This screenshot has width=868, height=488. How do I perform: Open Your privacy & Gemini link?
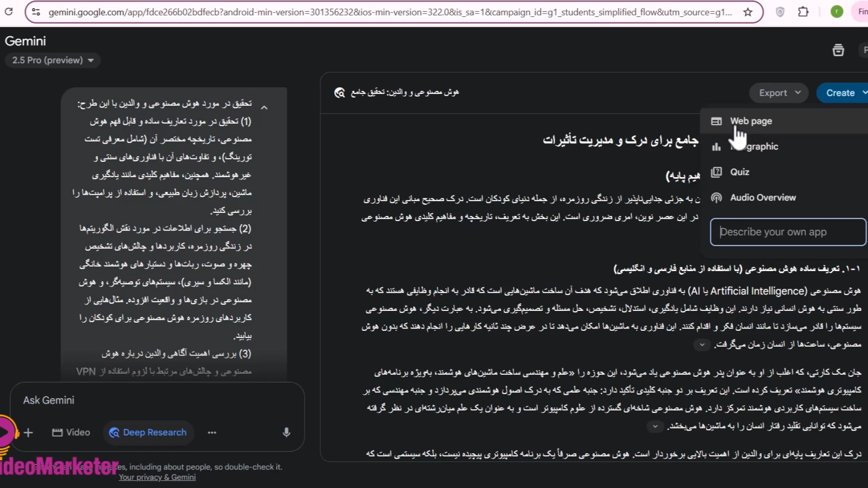pos(157,477)
